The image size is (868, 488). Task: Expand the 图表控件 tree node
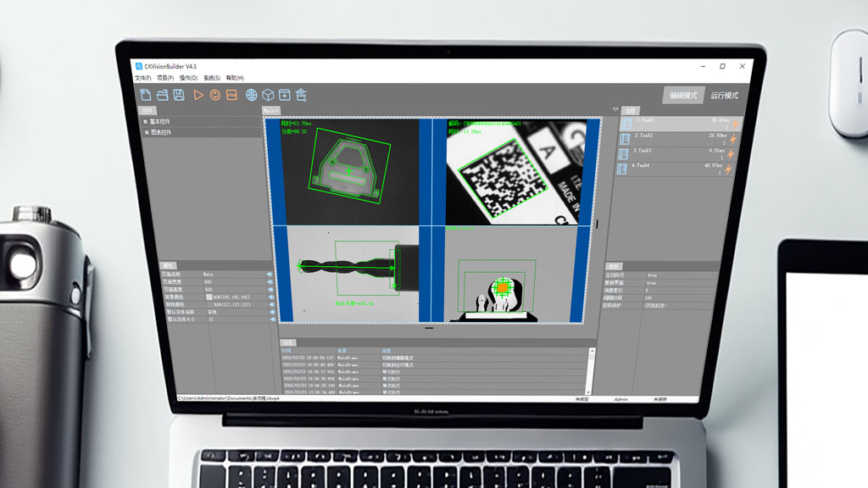coord(147,133)
